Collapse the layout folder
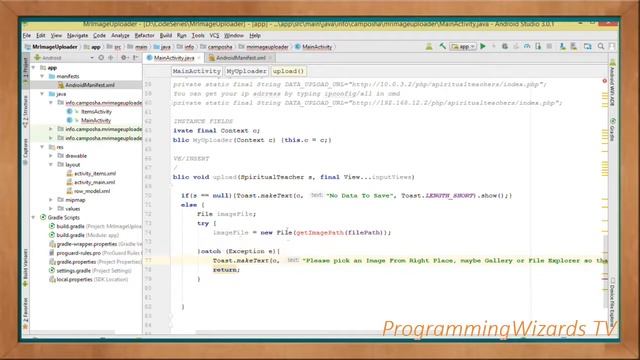Viewport: 640px width, 360px height. [x=51, y=164]
